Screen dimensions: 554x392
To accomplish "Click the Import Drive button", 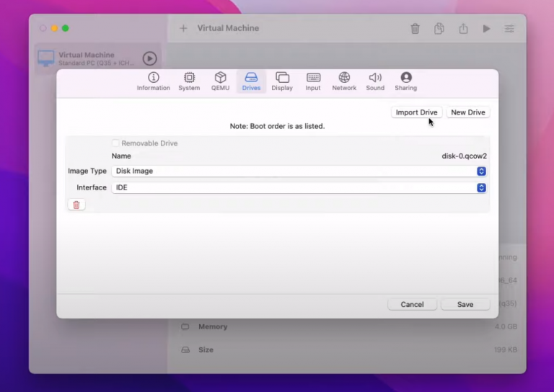I will tap(416, 112).
